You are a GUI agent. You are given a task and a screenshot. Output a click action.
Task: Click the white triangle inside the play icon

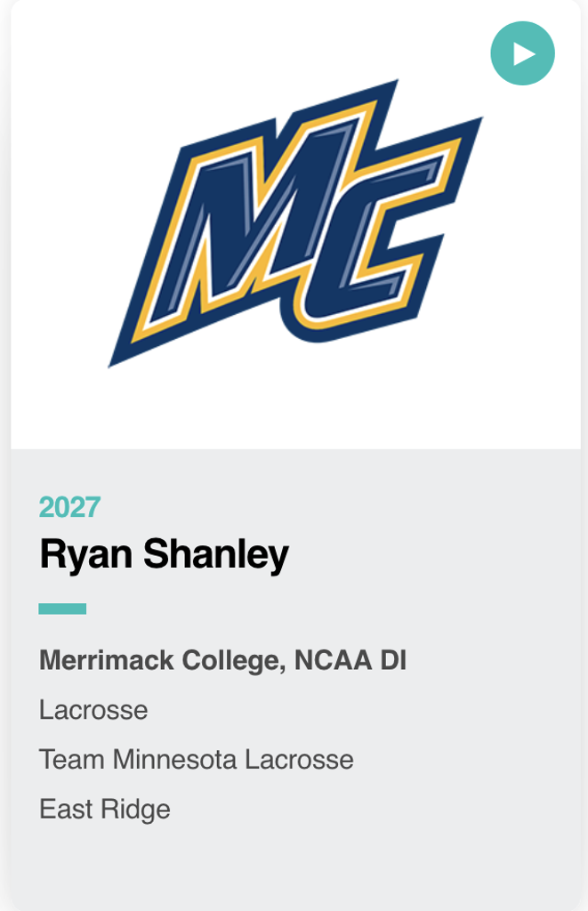[x=524, y=54]
